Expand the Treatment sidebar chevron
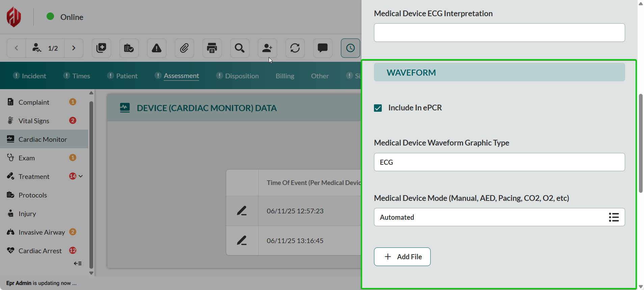 (81, 176)
